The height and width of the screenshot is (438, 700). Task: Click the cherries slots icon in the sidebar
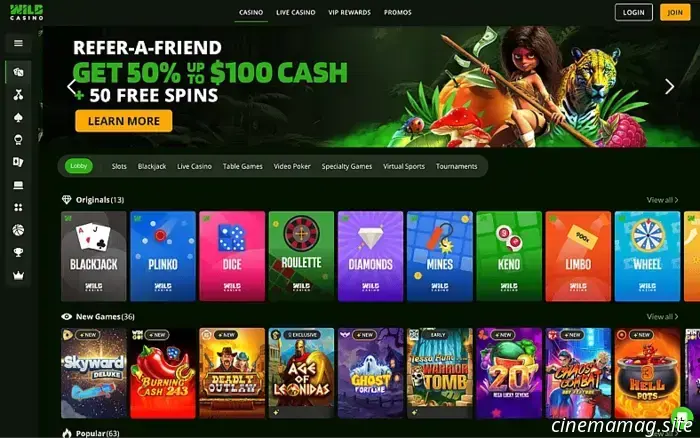pyautogui.click(x=18, y=95)
